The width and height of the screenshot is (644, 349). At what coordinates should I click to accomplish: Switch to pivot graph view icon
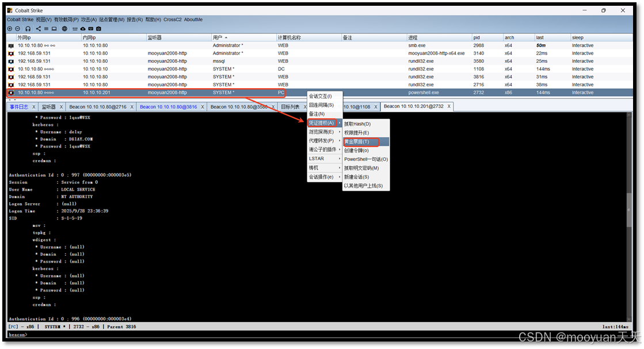point(38,29)
